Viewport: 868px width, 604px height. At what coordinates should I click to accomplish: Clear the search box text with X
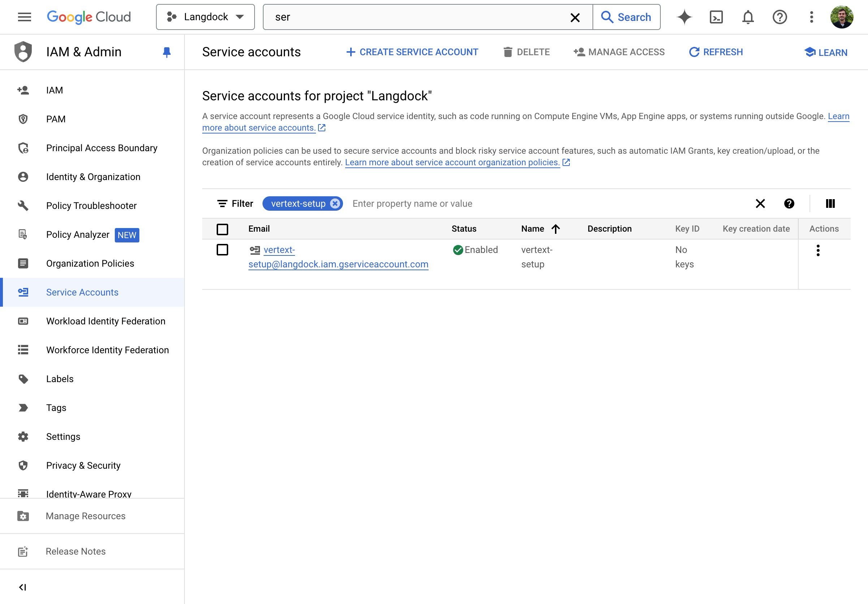click(574, 17)
